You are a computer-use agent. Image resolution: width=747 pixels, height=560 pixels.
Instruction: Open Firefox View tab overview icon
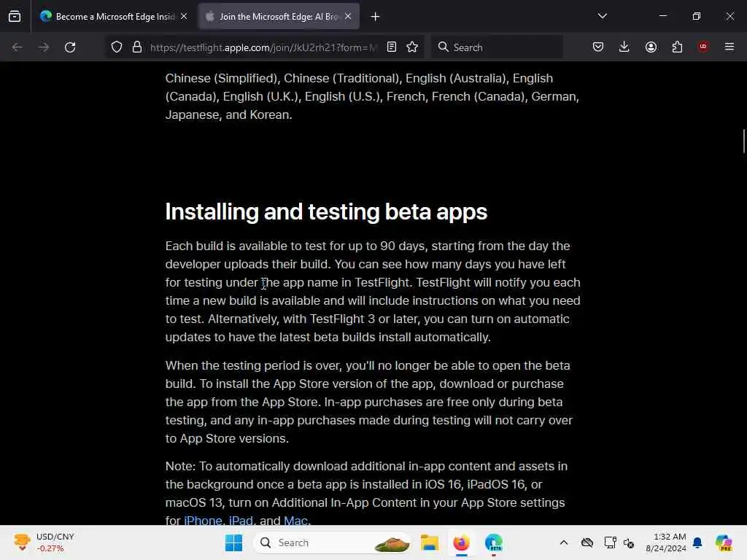tap(15, 17)
